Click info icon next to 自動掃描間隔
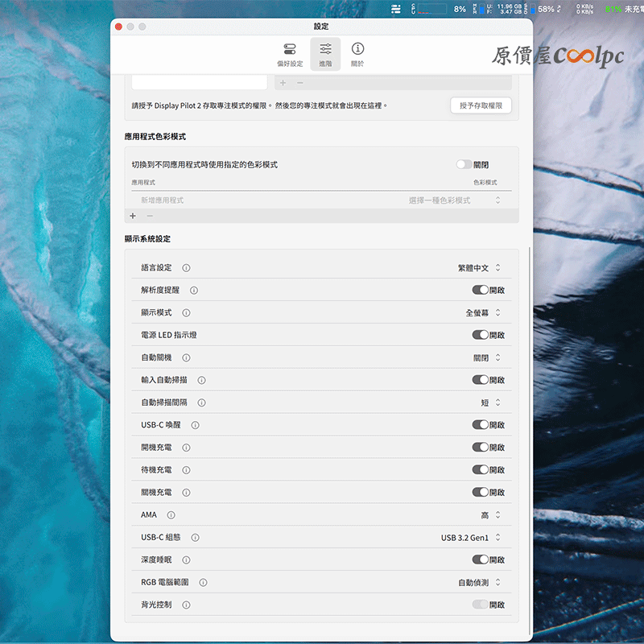This screenshot has width=644, height=644. pos(201,402)
